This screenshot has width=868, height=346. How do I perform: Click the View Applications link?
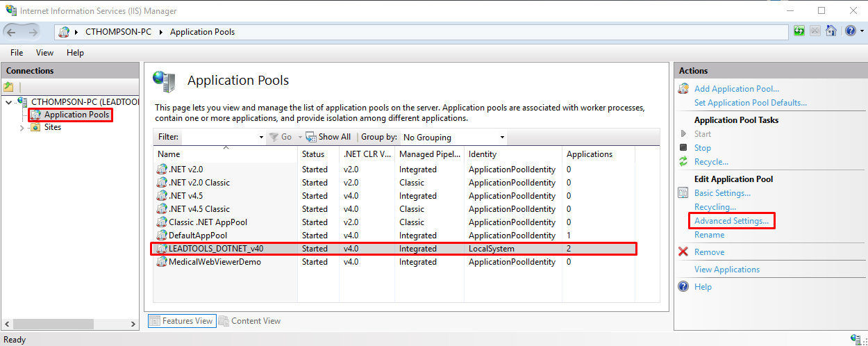point(727,270)
